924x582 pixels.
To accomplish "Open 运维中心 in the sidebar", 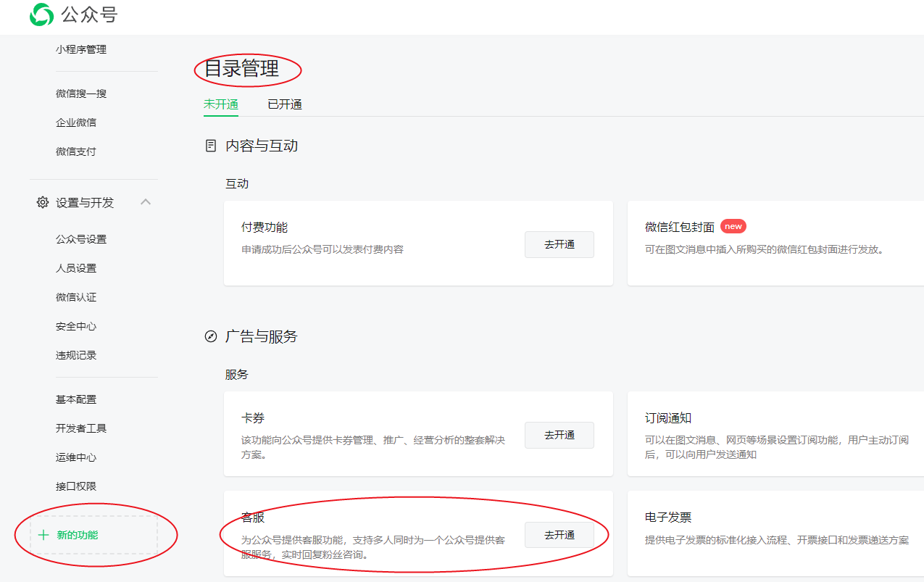I will pyautogui.click(x=76, y=457).
